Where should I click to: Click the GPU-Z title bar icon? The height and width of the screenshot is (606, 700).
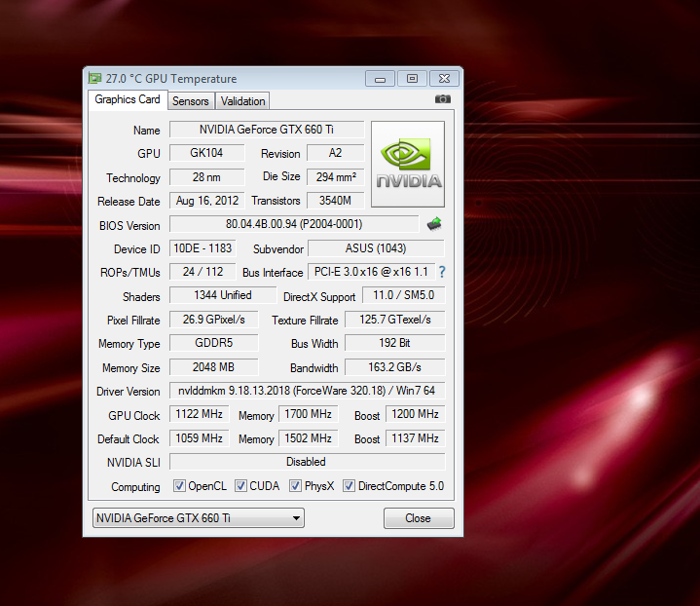(94, 78)
